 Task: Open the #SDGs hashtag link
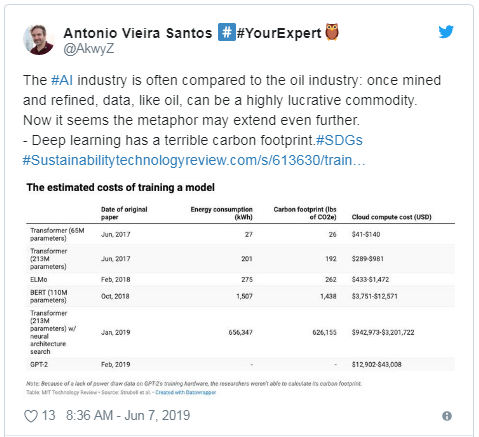coord(339,140)
